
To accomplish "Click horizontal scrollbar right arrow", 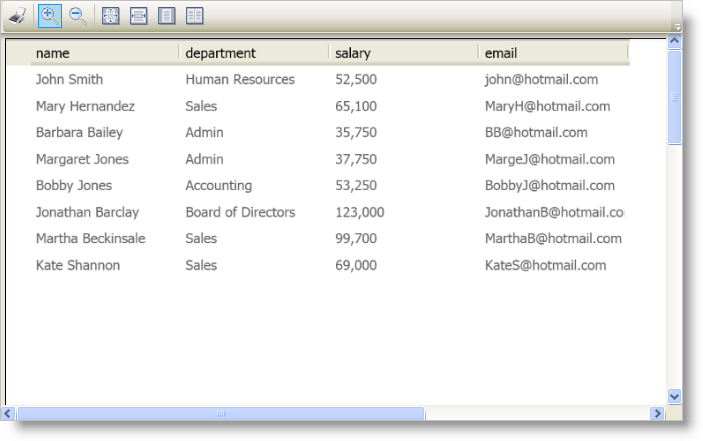I will coord(657,413).
